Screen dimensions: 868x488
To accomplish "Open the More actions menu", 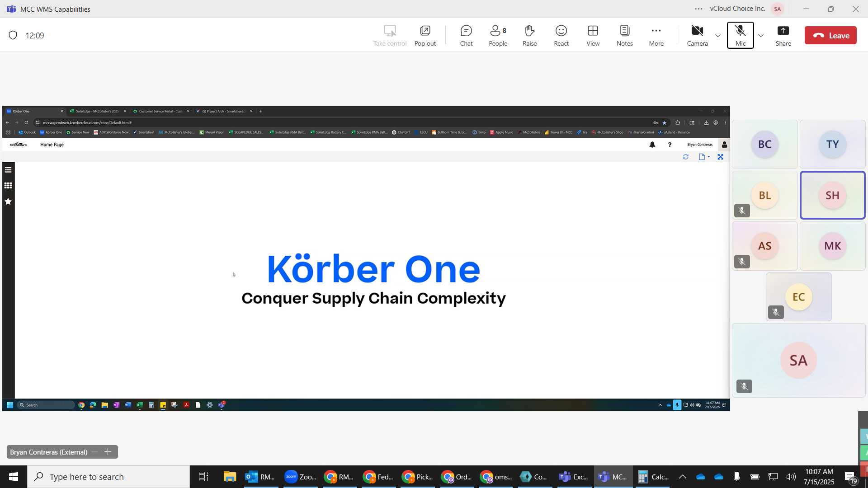I will point(656,36).
